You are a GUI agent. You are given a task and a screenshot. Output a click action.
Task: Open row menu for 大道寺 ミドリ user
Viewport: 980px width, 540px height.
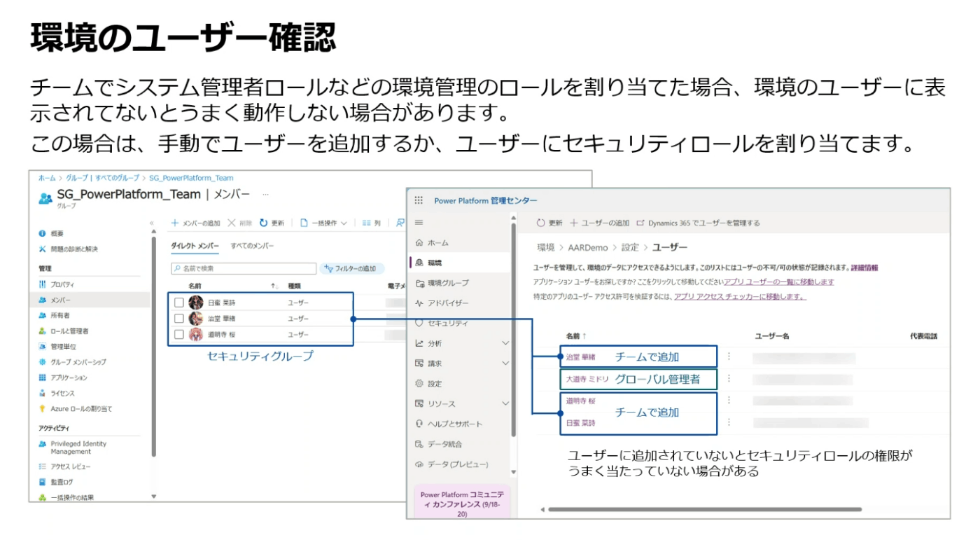click(729, 378)
